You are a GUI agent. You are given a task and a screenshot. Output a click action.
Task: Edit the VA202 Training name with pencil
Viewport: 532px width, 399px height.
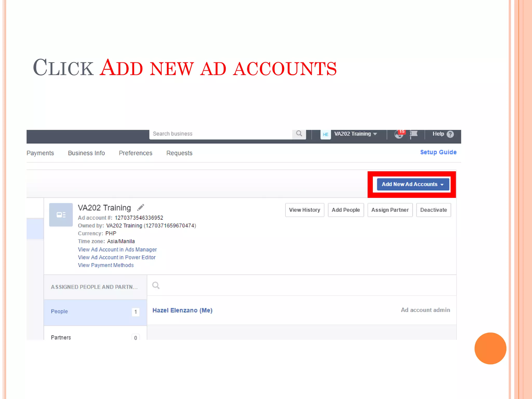click(x=141, y=208)
